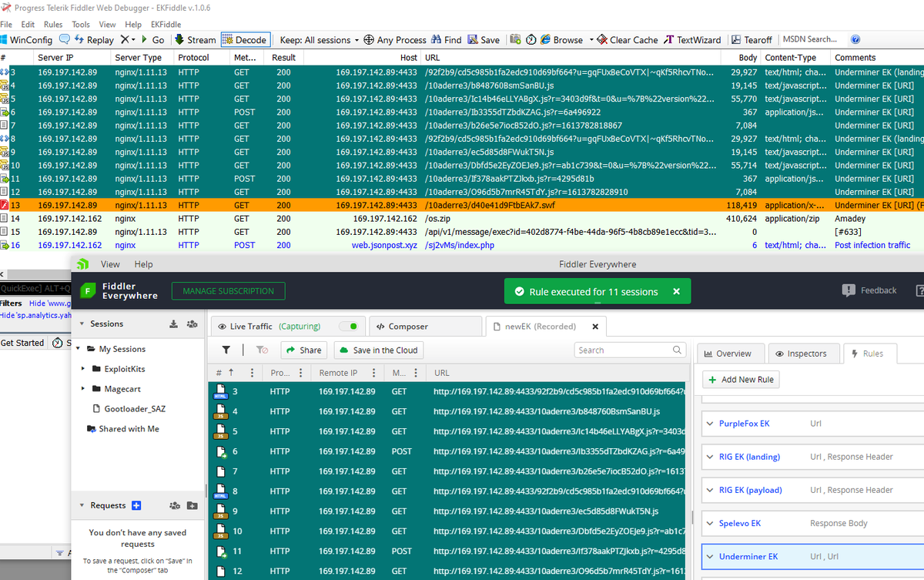Click the Add New Rule button

click(740, 380)
